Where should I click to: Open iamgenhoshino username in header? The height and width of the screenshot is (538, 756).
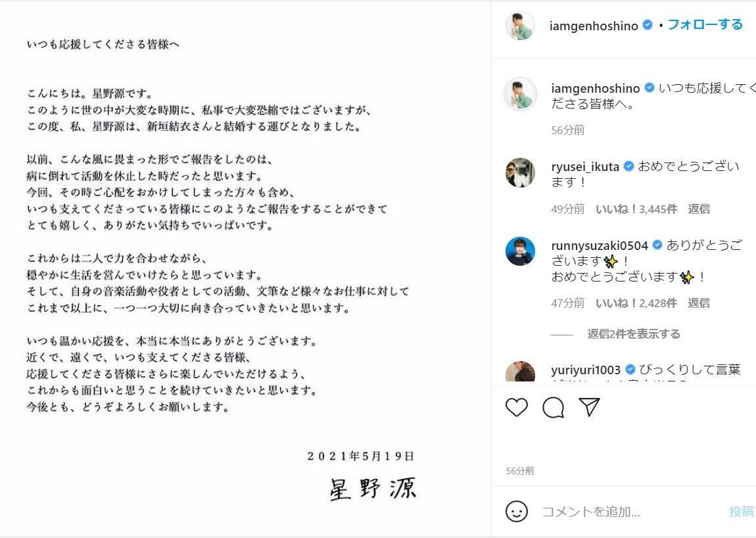point(594,26)
